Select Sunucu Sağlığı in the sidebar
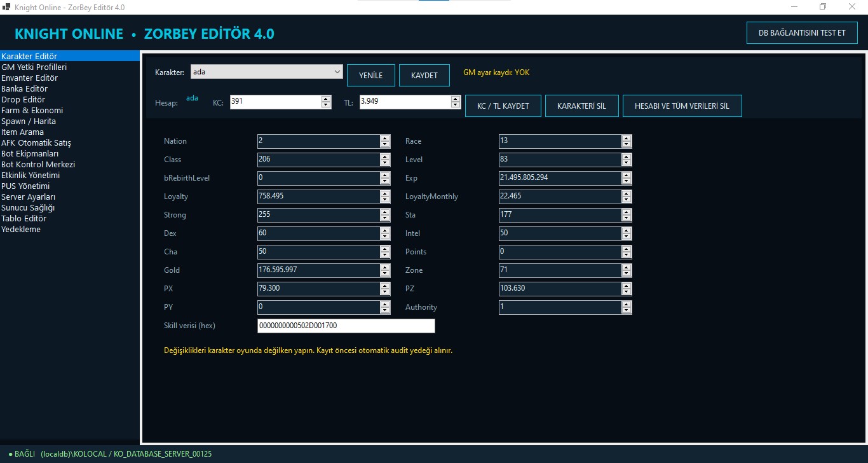Image resolution: width=868 pixels, height=463 pixels. pyautogui.click(x=70, y=208)
